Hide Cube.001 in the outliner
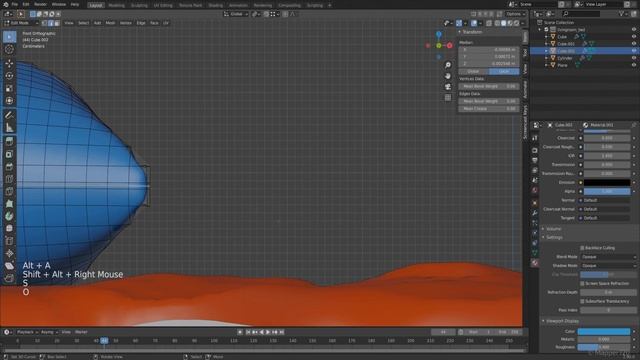The image size is (640, 360). (634, 44)
